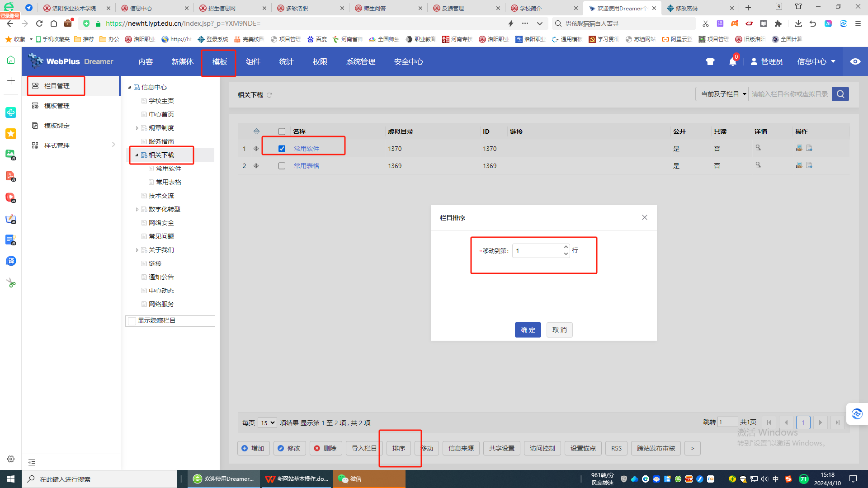Screen dimensions: 868x488
Task: Enable 显示隐藏栏目 checkbox
Action: [x=132, y=321]
